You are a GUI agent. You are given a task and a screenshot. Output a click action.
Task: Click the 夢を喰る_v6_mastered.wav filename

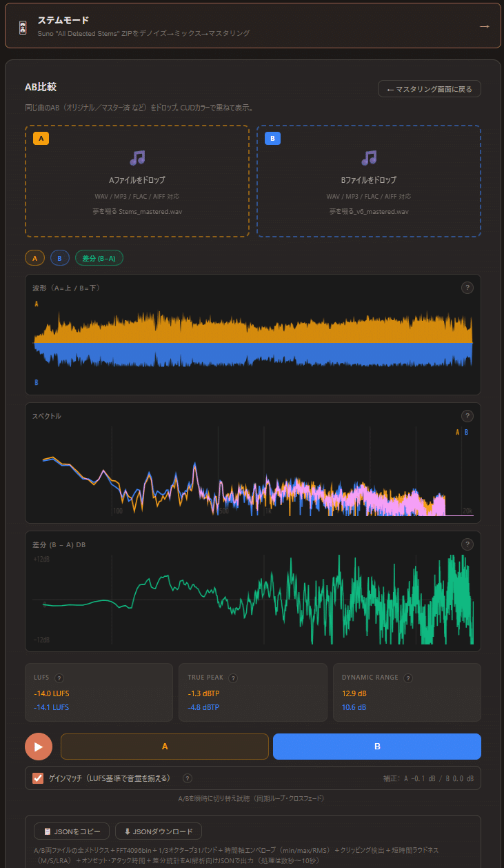coord(369,211)
